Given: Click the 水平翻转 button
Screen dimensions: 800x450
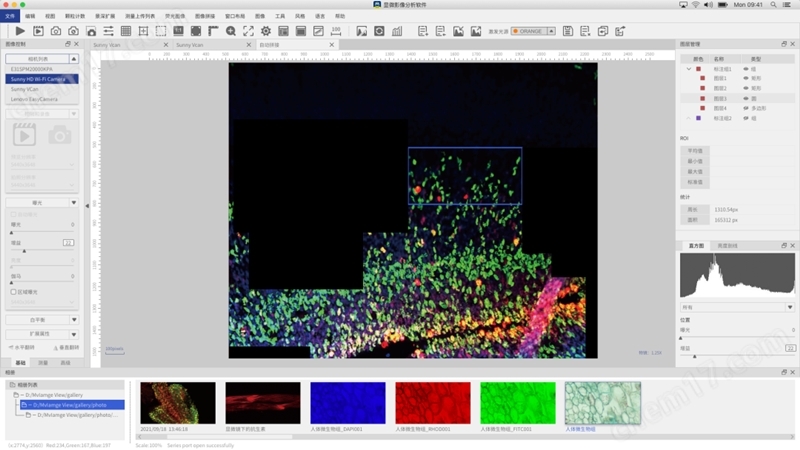Looking at the screenshot, I should click(24, 347).
